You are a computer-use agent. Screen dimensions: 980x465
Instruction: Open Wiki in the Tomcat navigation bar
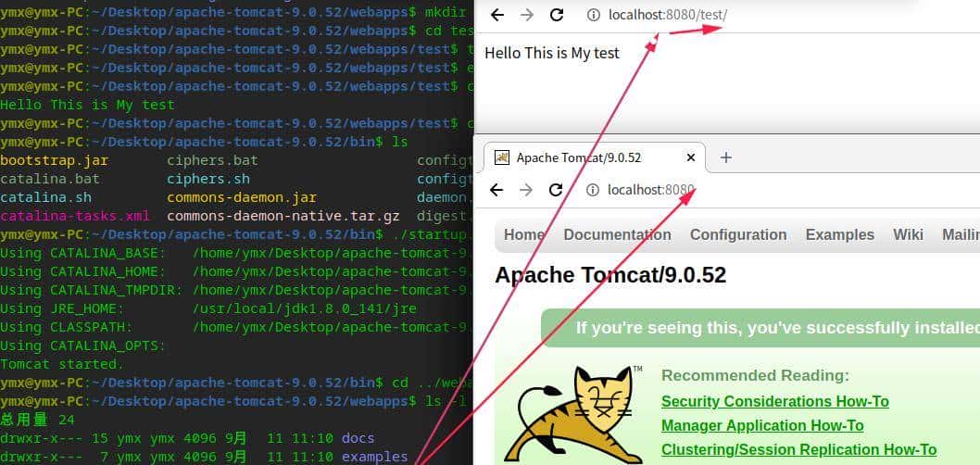pyautogui.click(x=908, y=234)
